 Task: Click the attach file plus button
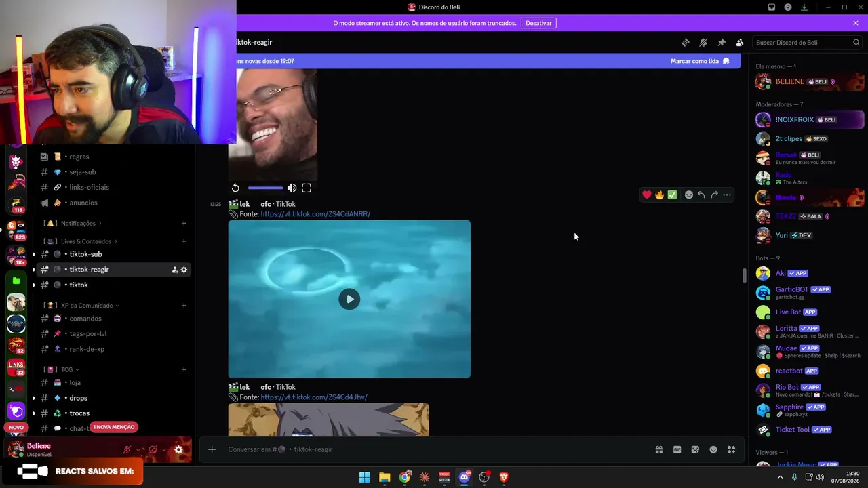click(212, 449)
